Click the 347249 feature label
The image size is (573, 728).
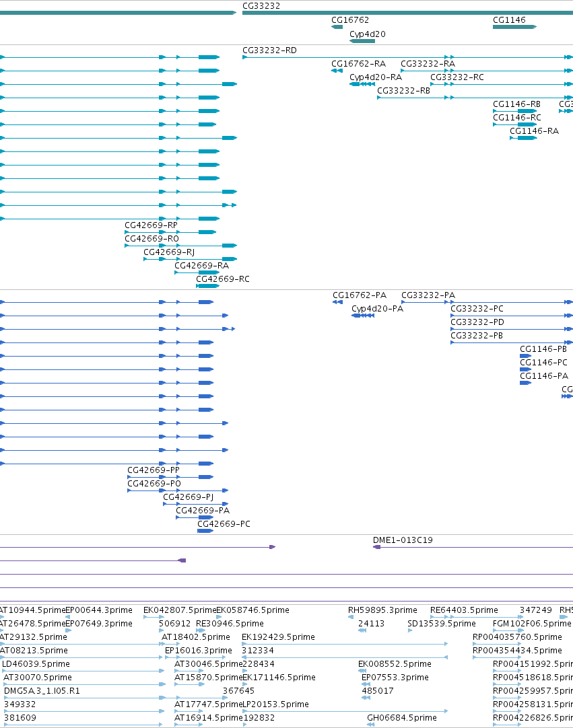coord(535,610)
